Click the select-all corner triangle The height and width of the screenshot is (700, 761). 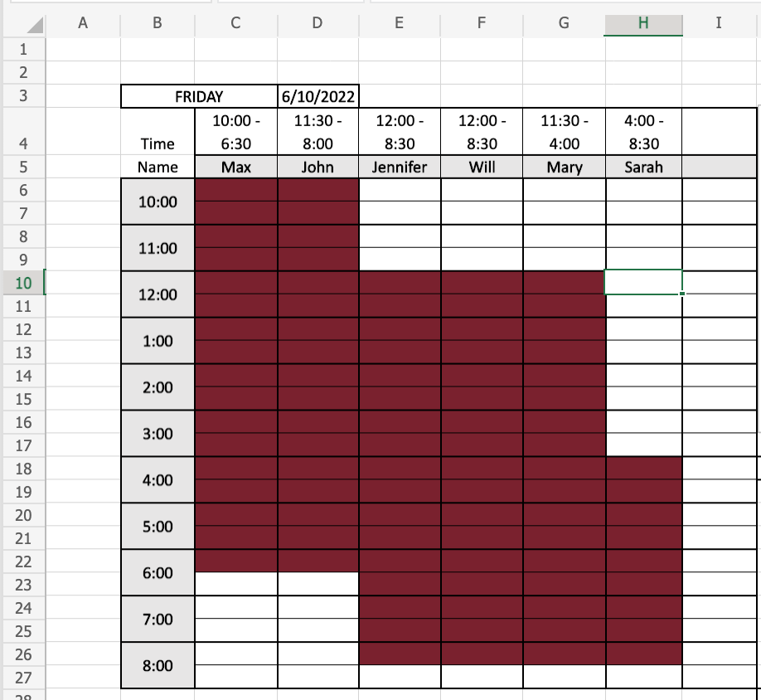(x=35, y=24)
